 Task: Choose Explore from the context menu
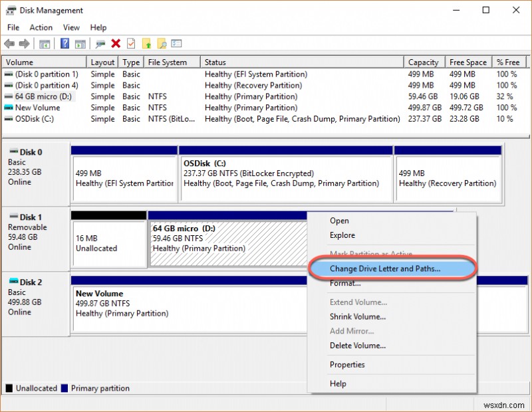392,235
